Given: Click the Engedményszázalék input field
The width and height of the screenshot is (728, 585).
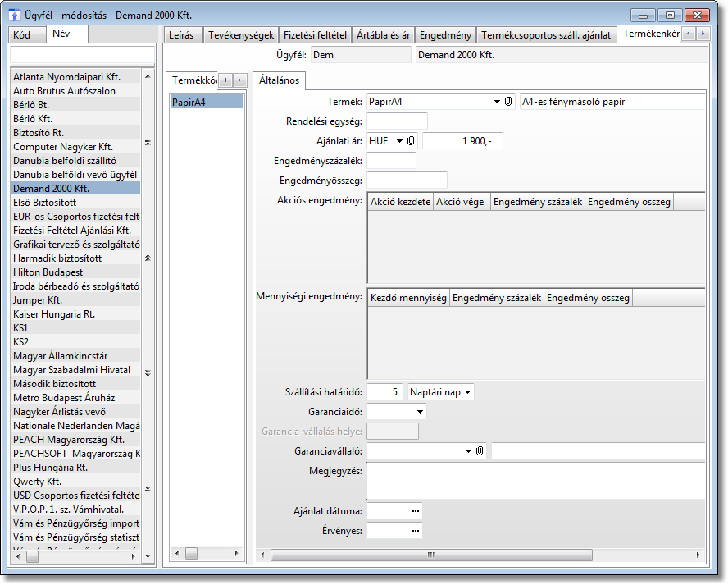Looking at the screenshot, I should (391, 161).
